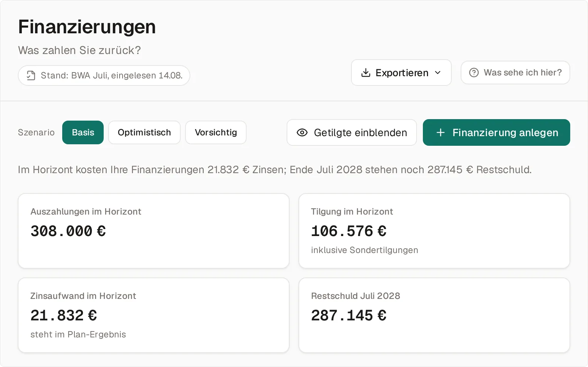The height and width of the screenshot is (367, 588).
Task: Show repaid loans via 'Getilgte einblenden'
Action: 352,132
